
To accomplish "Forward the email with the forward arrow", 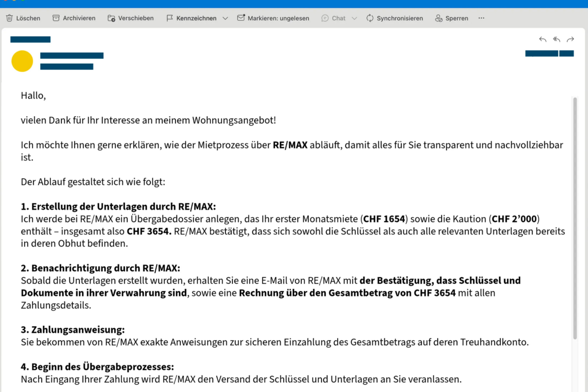I will point(570,39).
